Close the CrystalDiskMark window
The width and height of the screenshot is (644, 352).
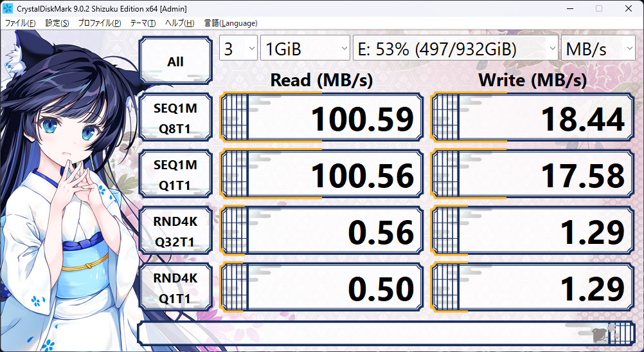[x=629, y=8]
